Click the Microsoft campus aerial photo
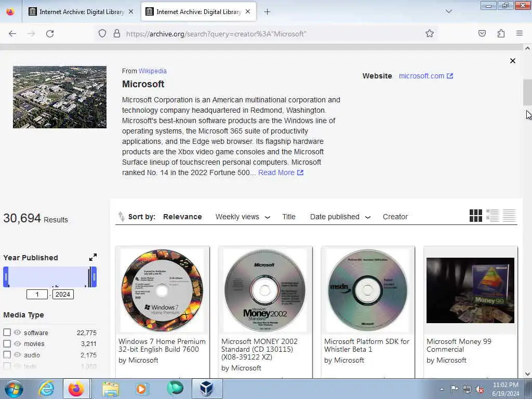This screenshot has height=399, width=532. coord(60,97)
